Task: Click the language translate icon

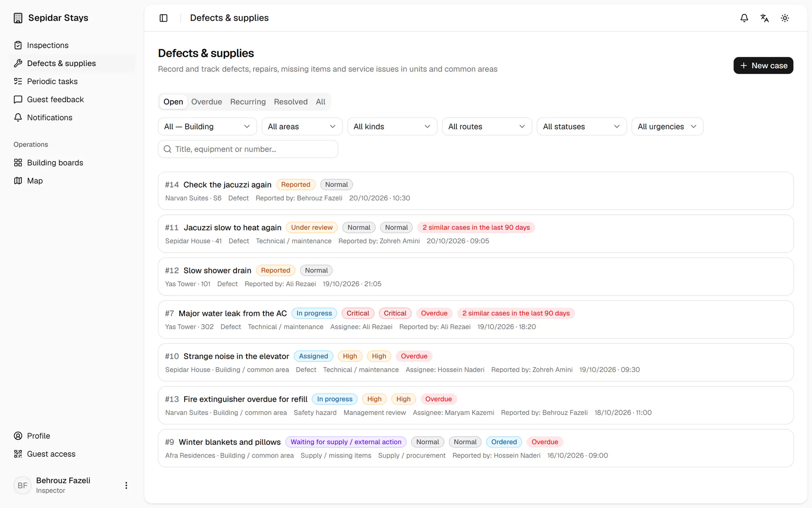Action: (765, 18)
